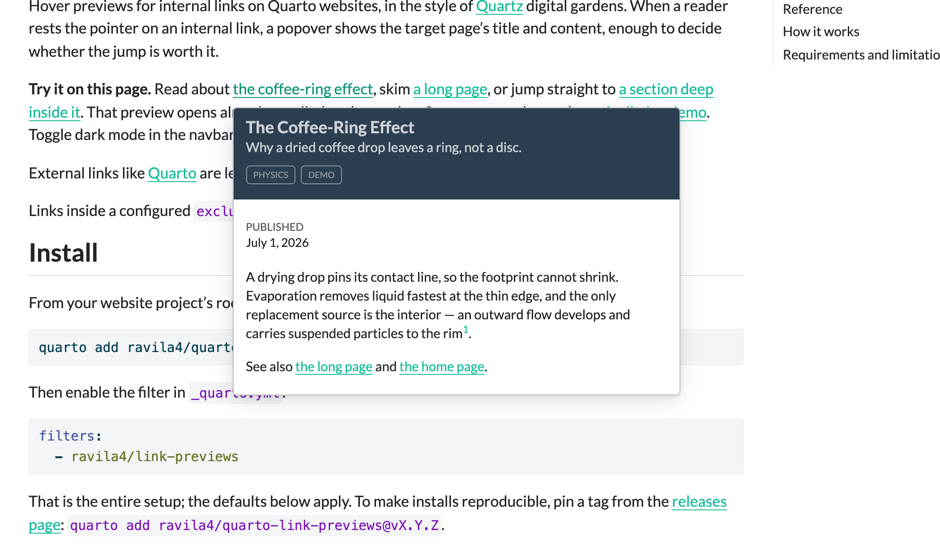This screenshot has width=940, height=560.
Task: Follow 'the home page' link in popover
Action: (x=441, y=367)
